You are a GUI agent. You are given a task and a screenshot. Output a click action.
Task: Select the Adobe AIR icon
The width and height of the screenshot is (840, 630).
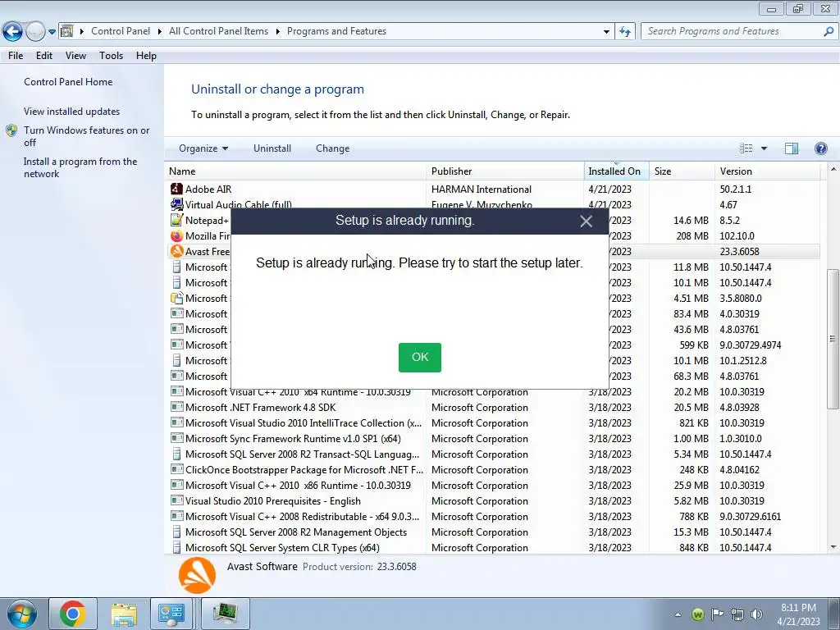click(x=176, y=189)
